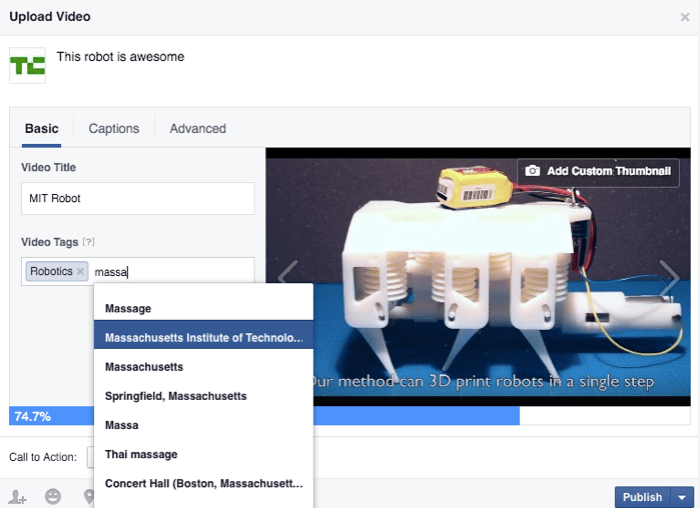Image resolution: width=700 pixels, height=508 pixels.
Task: Click the location pin icon
Action: [88, 496]
